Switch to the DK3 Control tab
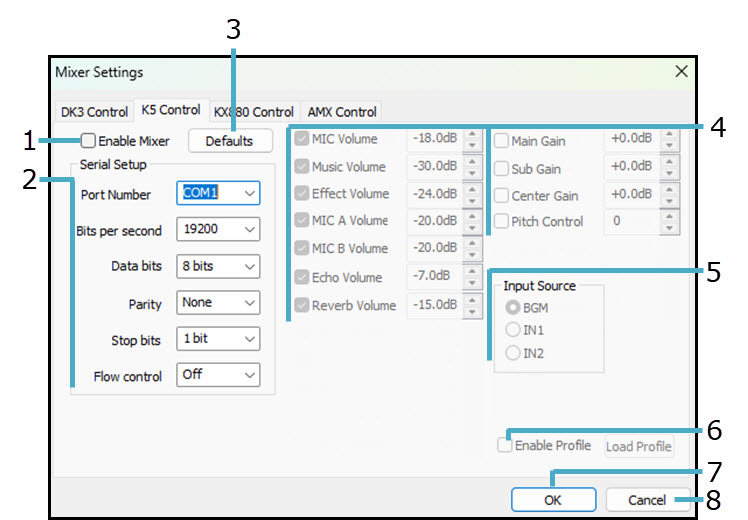Image resolution: width=748 pixels, height=520 pixels. [93, 112]
